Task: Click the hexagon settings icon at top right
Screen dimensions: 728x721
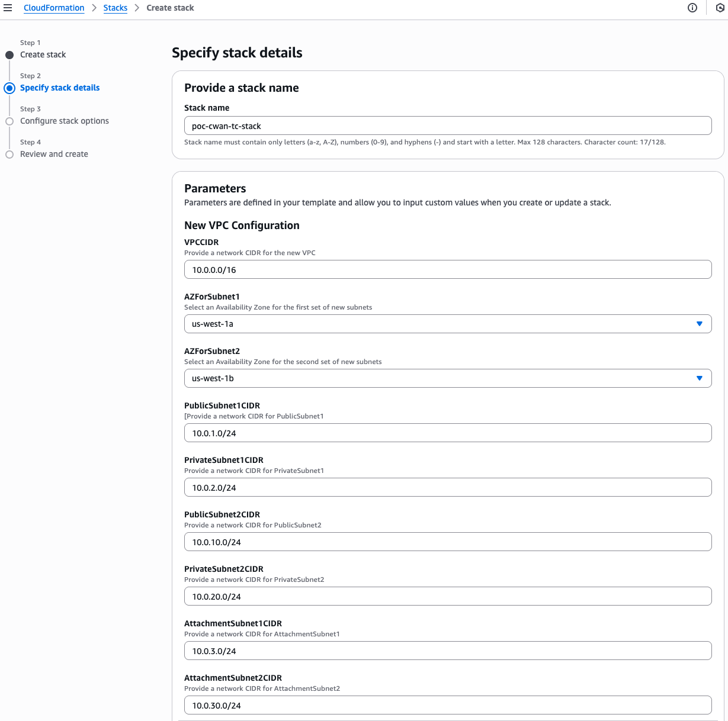Action: click(x=720, y=8)
